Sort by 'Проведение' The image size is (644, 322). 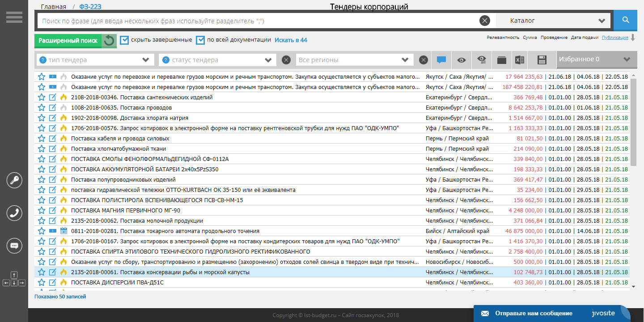(x=554, y=38)
